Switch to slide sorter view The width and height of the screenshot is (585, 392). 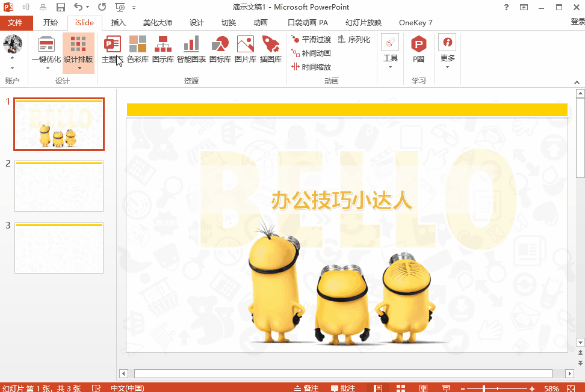point(401,388)
